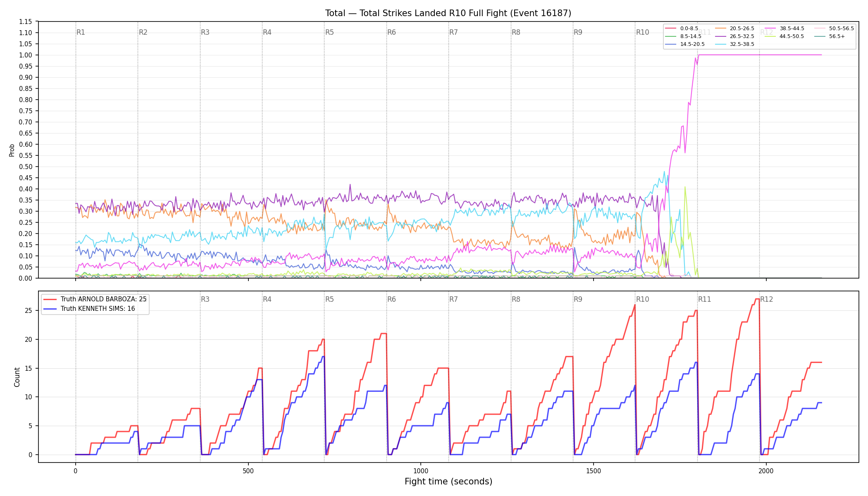Screen dimensions: 868x496
Task: Click the purple line sample beside 26.5-32.5
Action: [x=721, y=36]
